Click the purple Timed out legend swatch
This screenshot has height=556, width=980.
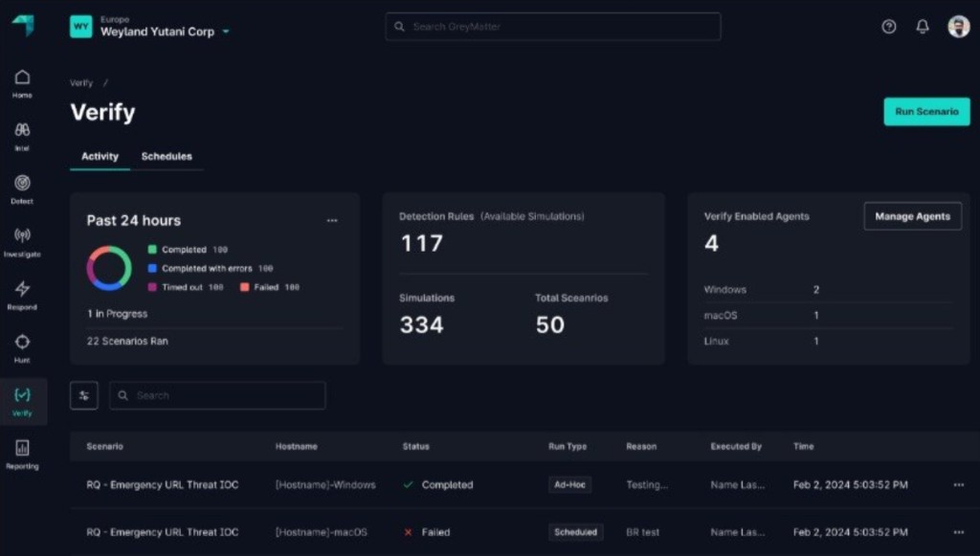pyautogui.click(x=152, y=287)
